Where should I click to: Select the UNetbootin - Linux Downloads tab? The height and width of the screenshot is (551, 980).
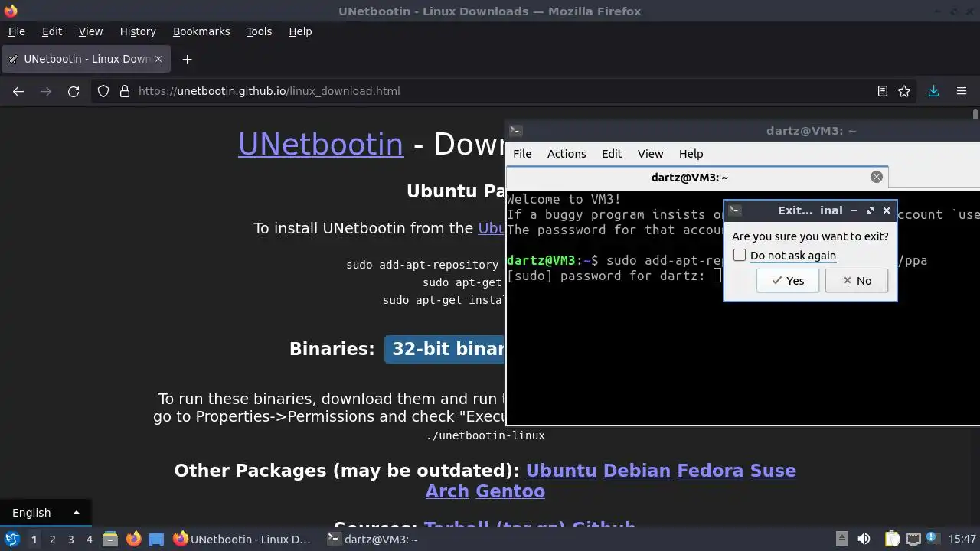86,59
